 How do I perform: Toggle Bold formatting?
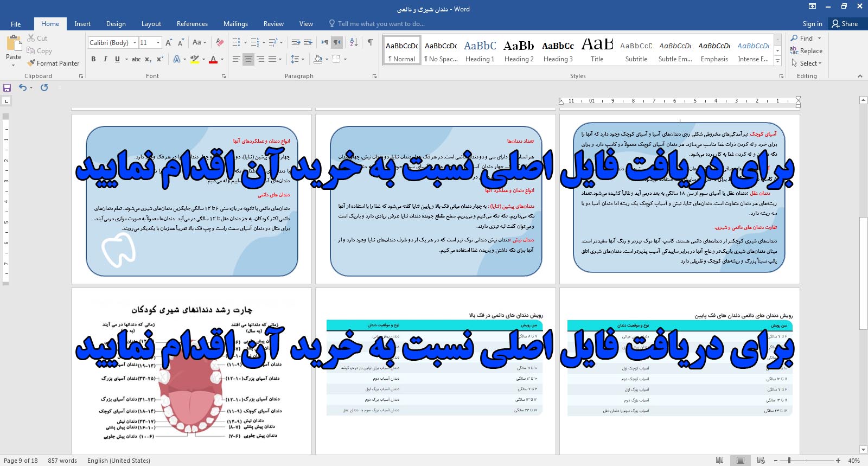coord(93,59)
